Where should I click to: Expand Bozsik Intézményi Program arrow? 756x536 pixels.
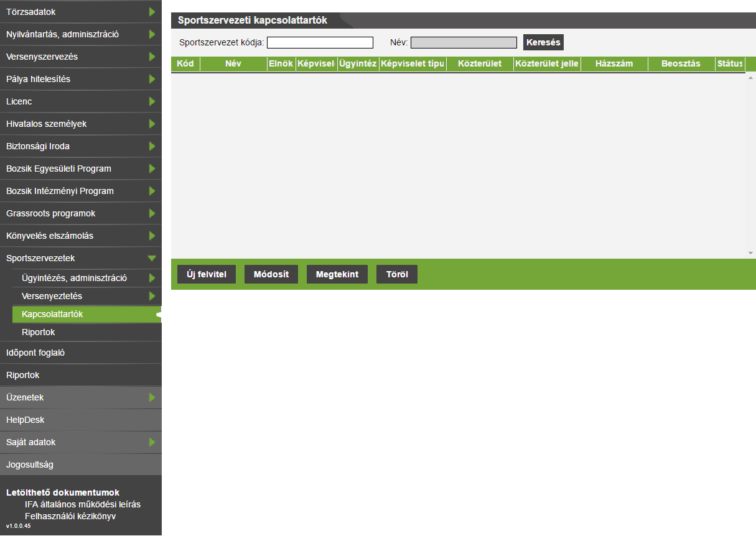[x=152, y=191]
